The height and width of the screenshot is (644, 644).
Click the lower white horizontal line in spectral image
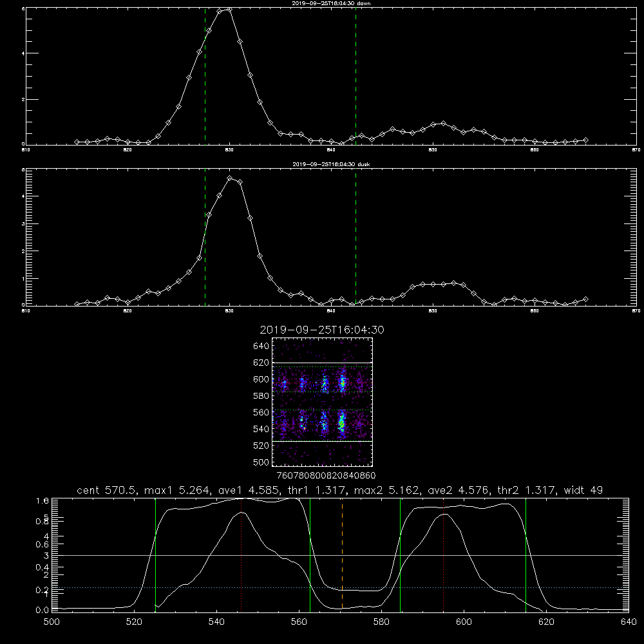[323, 441]
